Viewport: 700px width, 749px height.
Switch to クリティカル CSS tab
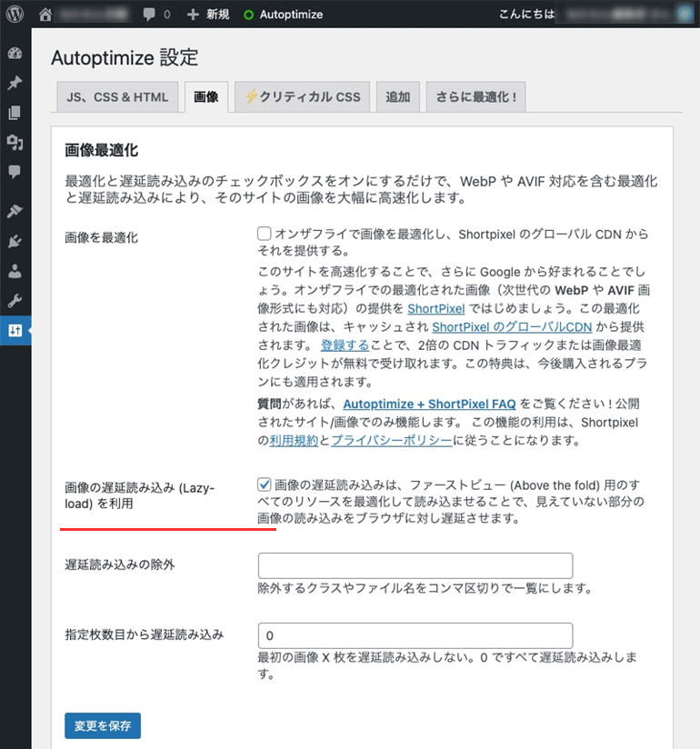tap(302, 97)
